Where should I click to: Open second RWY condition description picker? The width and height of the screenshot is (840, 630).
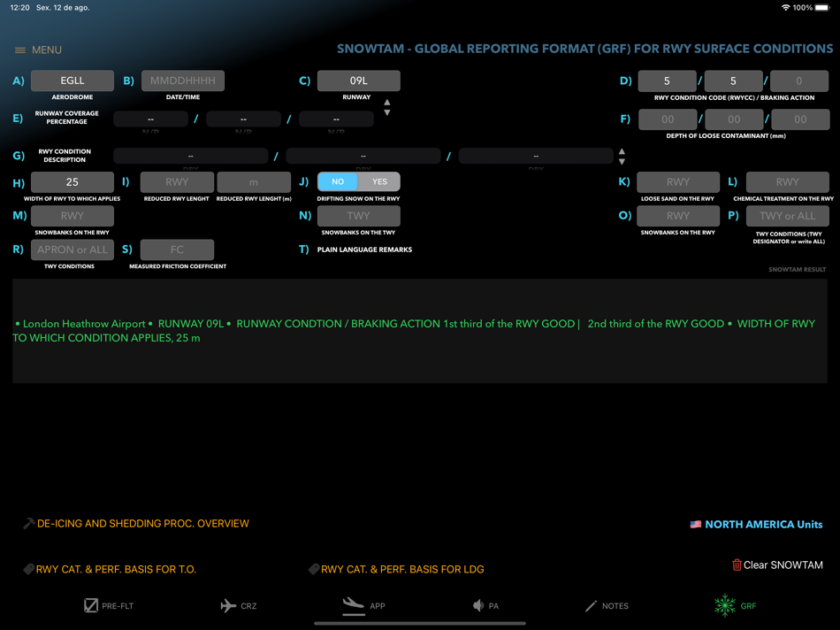[x=363, y=156]
